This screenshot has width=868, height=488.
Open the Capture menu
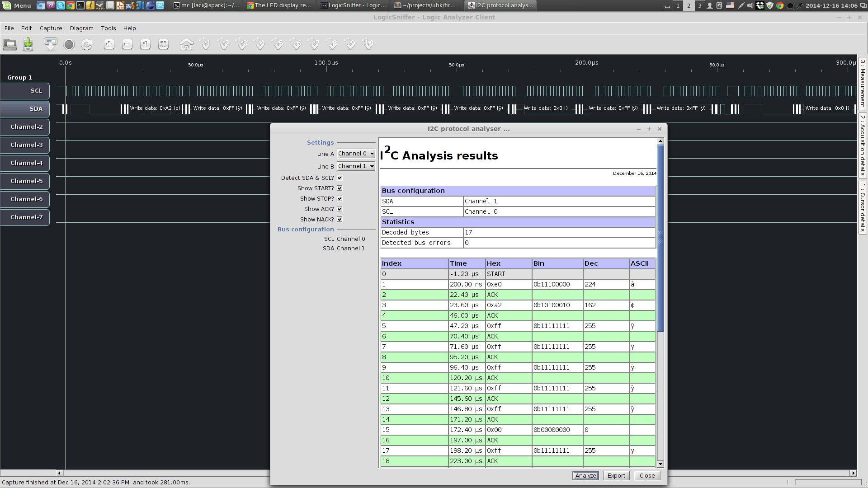click(x=51, y=28)
